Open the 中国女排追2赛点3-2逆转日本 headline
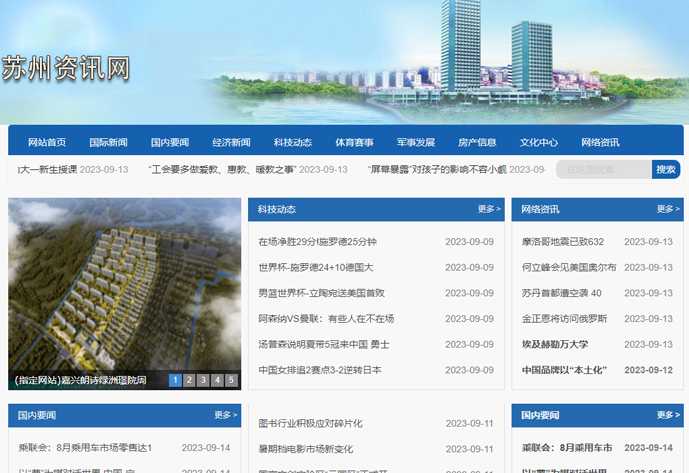The width and height of the screenshot is (689, 473). (320, 370)
